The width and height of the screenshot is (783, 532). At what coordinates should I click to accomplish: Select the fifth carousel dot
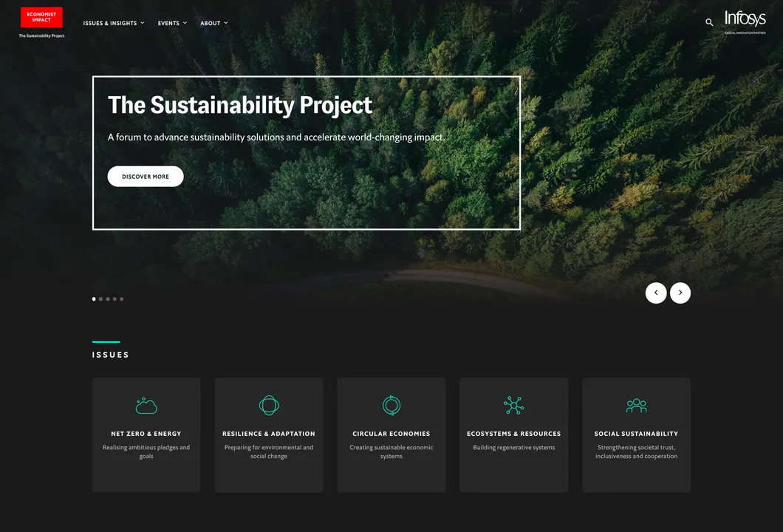tap(122, 299)
